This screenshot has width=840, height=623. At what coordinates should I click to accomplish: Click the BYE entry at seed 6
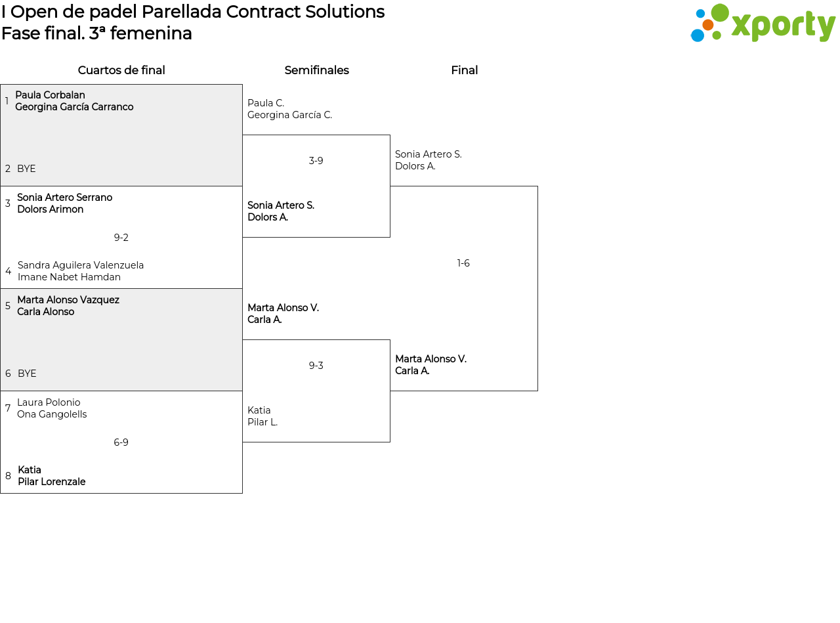[27, 374]
